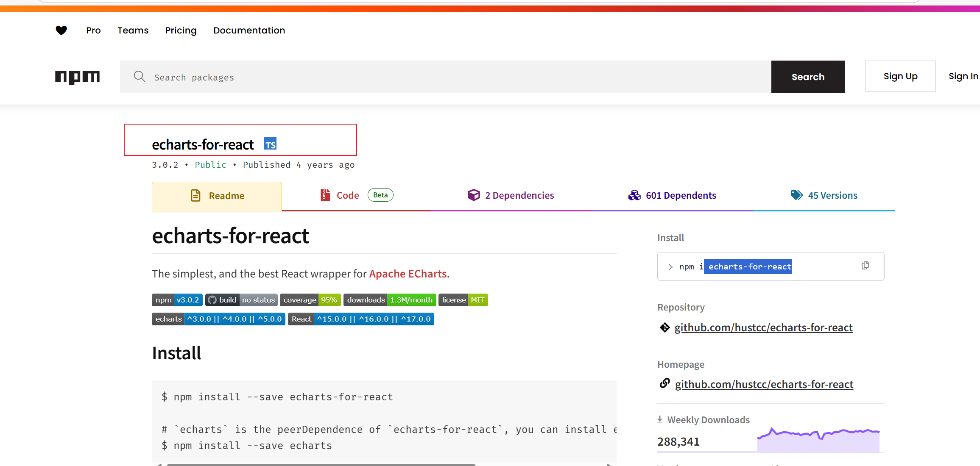Screen dimensions: 980x466
Task: Click the Repository label in the sidebar
Action: 681,307
